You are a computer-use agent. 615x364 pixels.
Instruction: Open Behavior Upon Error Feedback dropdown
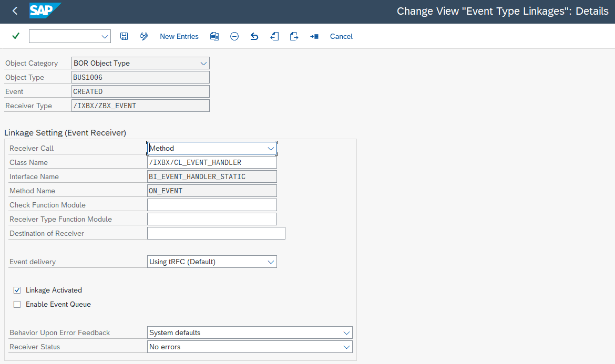point(346,332)
